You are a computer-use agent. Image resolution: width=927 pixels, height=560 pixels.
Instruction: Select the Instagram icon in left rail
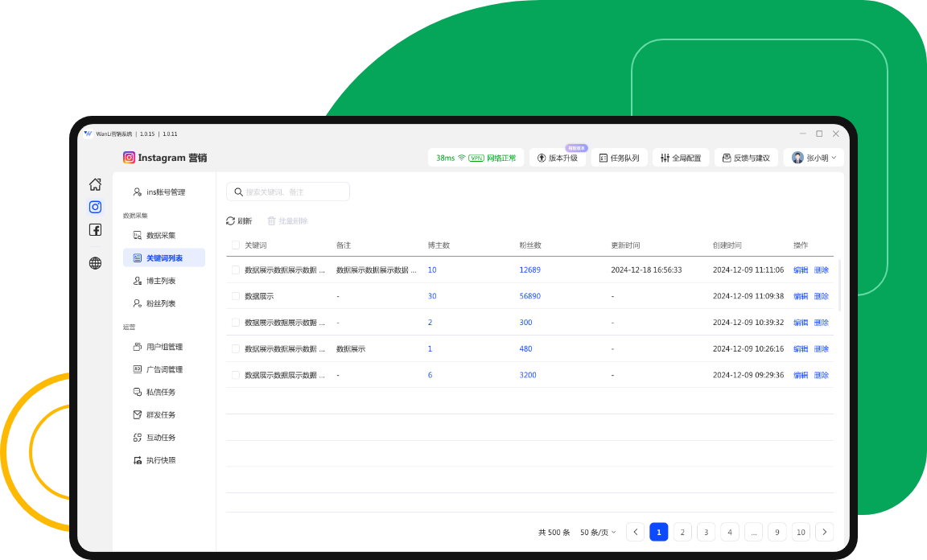point(95,207)
